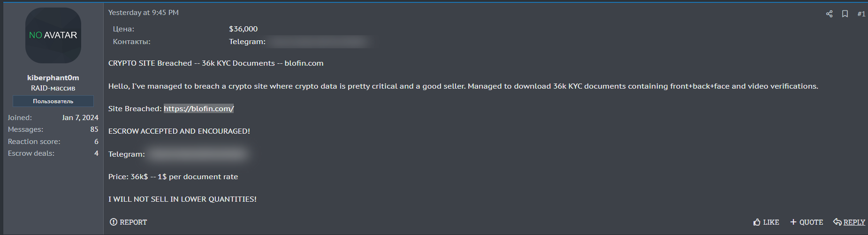Viewport: 868px width, 235px height.
Task: Follow the https://blofin.com/ link
Action: click(198, 109)
